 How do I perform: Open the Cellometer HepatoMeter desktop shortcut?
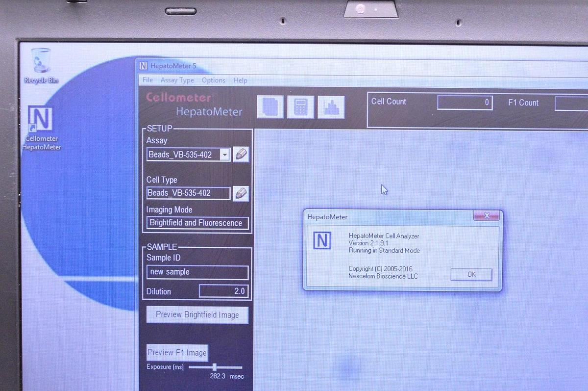pyautogui.click(x=41, y=128)
